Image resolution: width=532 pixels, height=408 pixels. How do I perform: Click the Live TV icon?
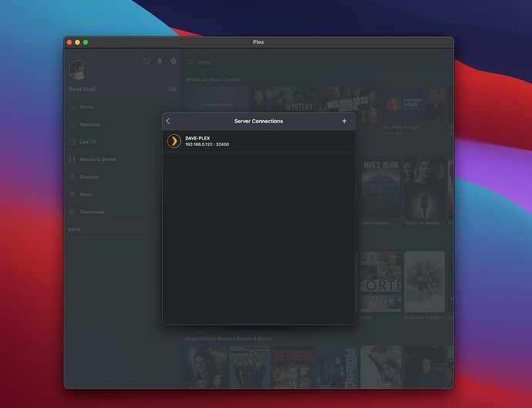click(72, 142)
